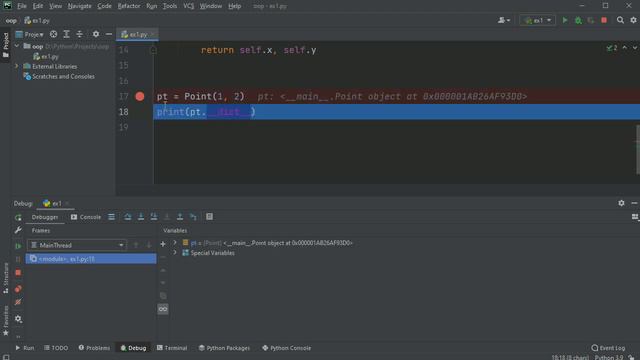Viewport: 640px width, 360px height.
Task: Resume program with green resume icon
Action: click(18, 246)
